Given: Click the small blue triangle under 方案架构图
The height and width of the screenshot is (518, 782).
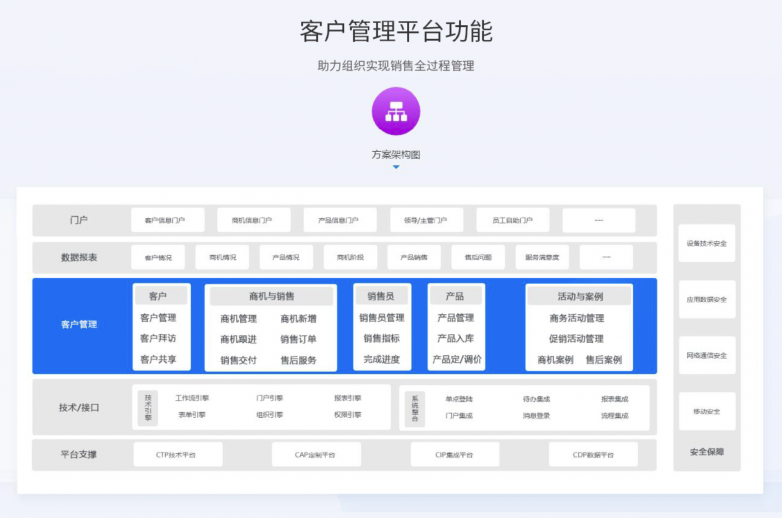Looking at the screenshot, I should click(396, 168).
